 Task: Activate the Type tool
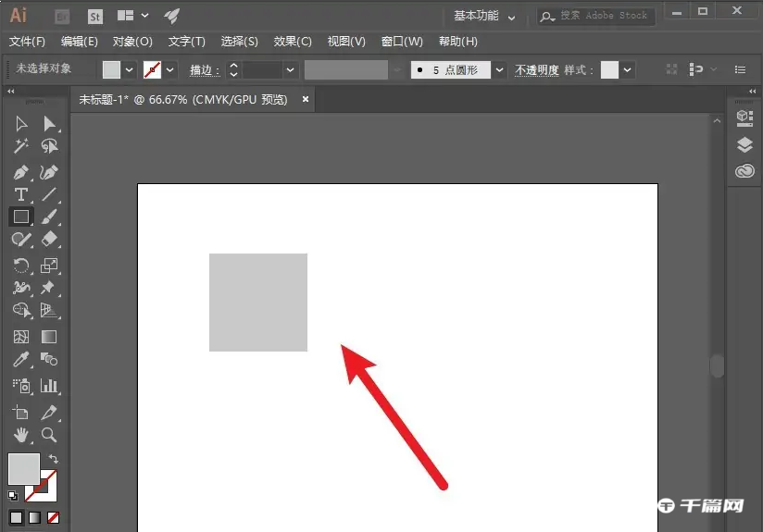coord(21,194)
